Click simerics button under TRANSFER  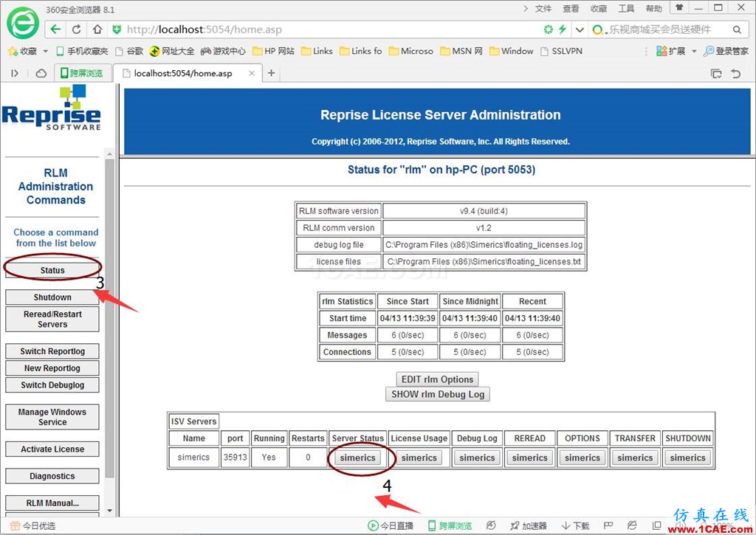coord(635,458)
